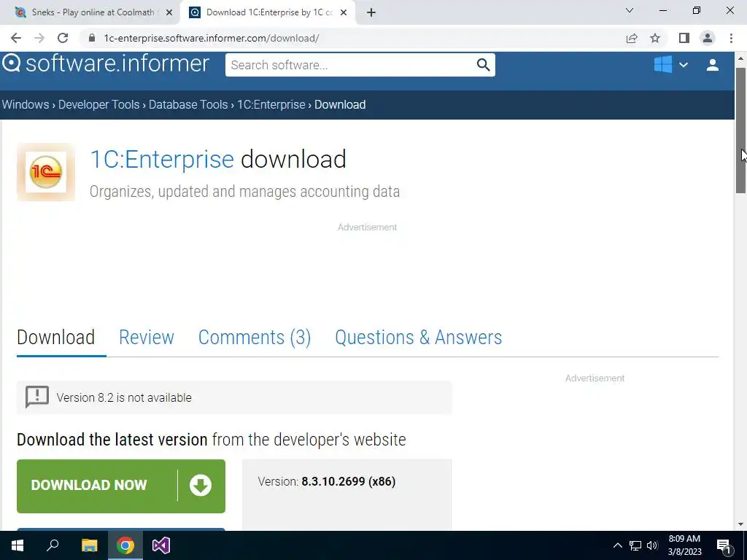Image resolution: width=747 pixels, height=560 pixels.
Task: Open Chrome profile avatar
Action: (x=708, y=38)
